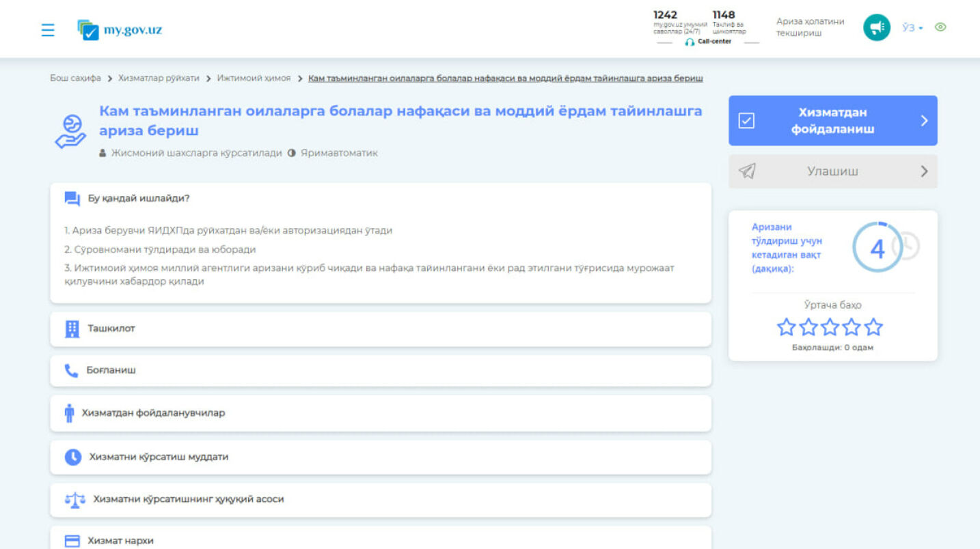Click the 1242 hotline number
The image size is (980, 549).
[x=665, y=14]
